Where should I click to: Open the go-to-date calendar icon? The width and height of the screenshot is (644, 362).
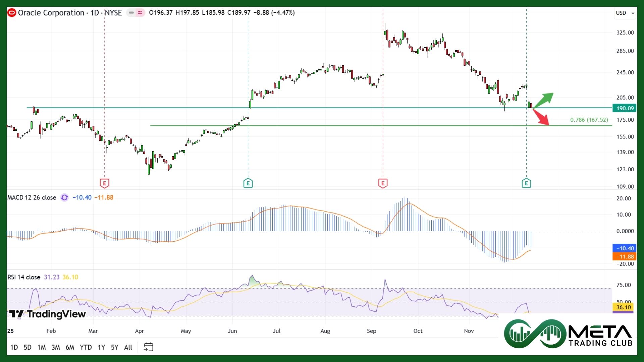[x=148, y=347]
